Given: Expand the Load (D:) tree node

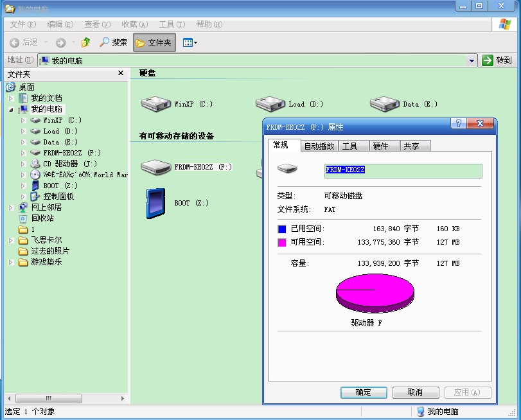Looking at the screenshot, I should coord(23,131).
